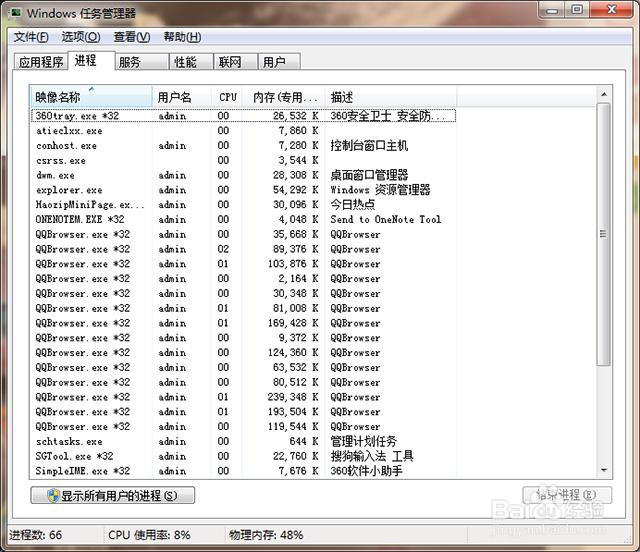Sort by CPU column header

pos(227,97)
